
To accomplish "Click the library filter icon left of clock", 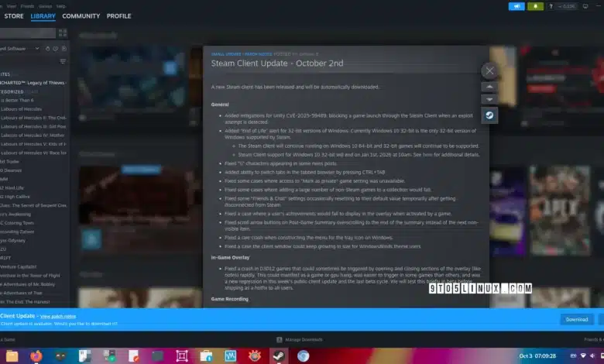I will click(48, 49).
